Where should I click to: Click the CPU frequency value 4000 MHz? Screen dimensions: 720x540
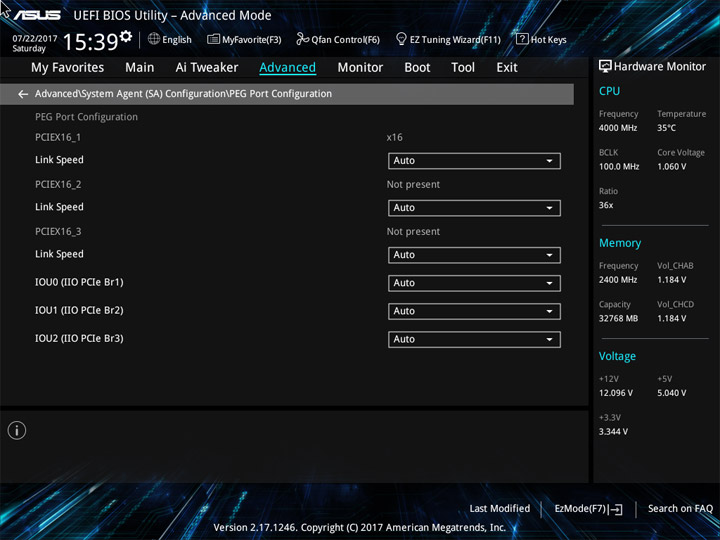[618, 128]
